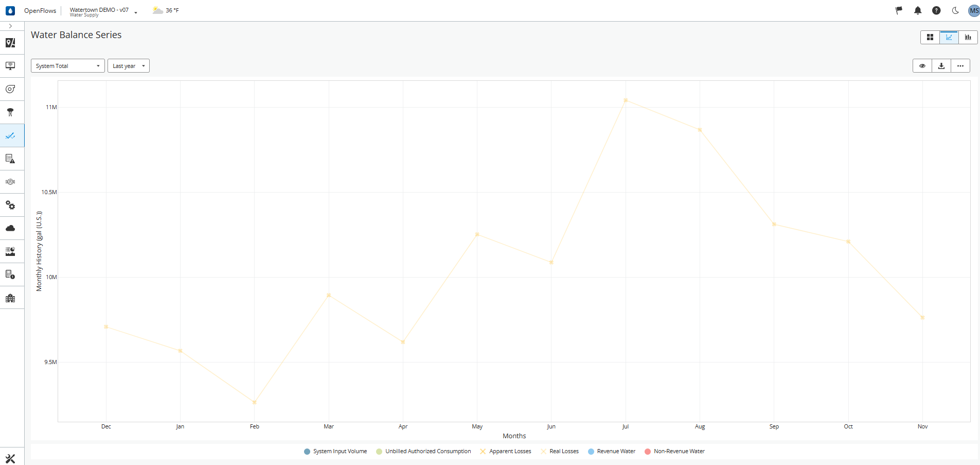
Task: Open the cloud icon in sidebar
Action: [x=10, y=228]
